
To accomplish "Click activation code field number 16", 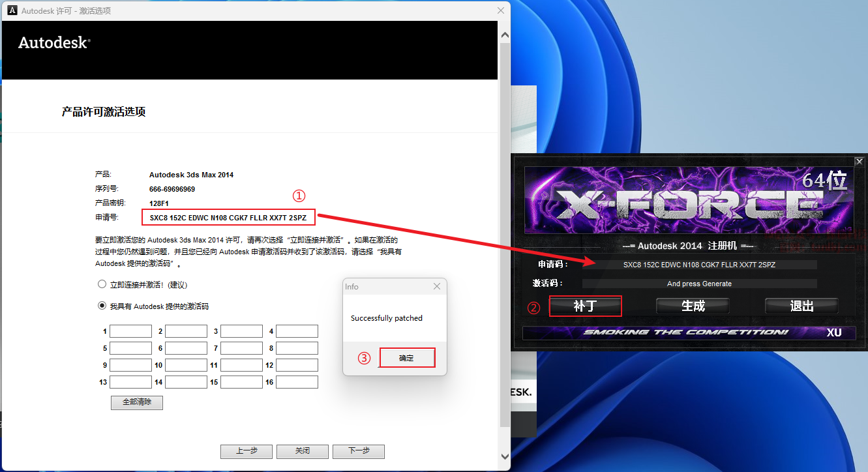I will pos(297,382).
